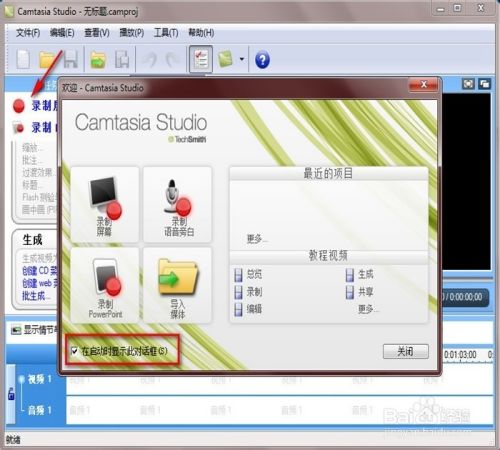Screen dimensions: 500x450
Task: Click 创建 web link in 生成 panel
Action: pos(40,283)
